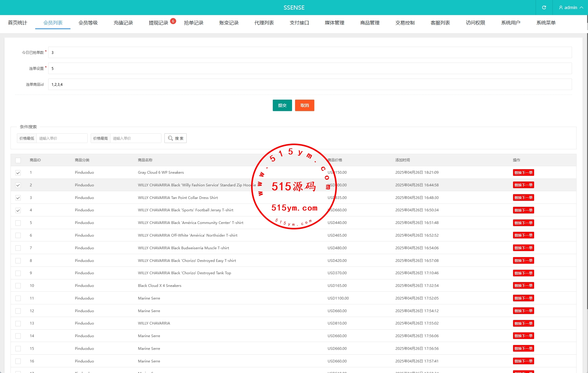The height and width of the screenshot is (373, 588).
Task: Click 替换下一单 for Black Cloud X 4 Sneakers
Action: (523, 286)
